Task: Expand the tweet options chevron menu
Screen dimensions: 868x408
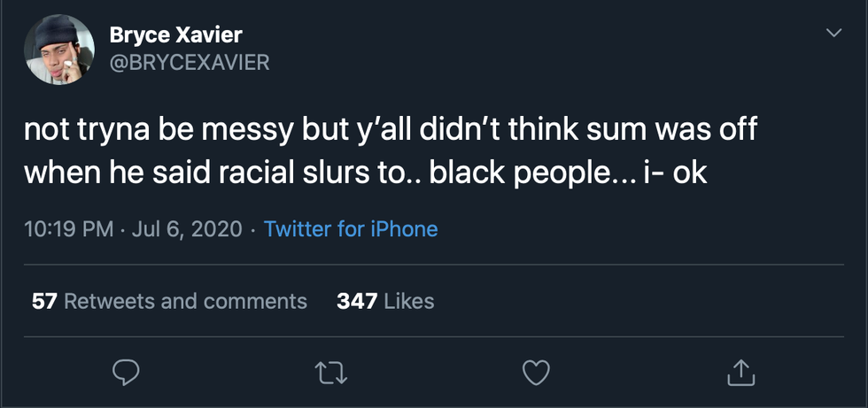Action: pos(833,34)
